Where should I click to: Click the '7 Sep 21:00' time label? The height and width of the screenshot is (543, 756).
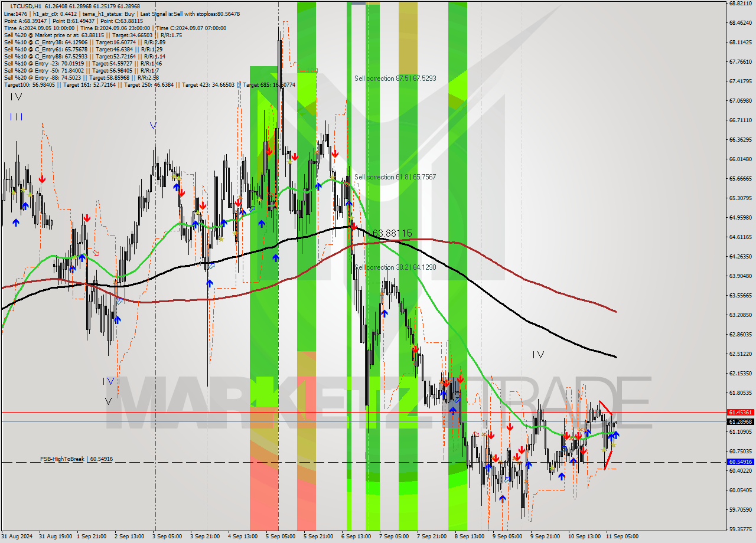tap(432, 537)
